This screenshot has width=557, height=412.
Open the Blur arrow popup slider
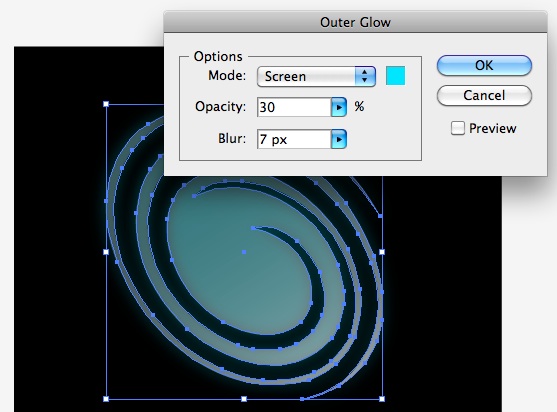(339, 139)
